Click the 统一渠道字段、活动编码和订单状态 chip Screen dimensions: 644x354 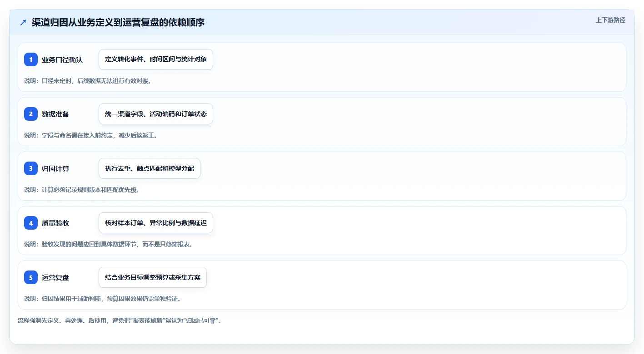pyautogui.click(x=156, y=114)
